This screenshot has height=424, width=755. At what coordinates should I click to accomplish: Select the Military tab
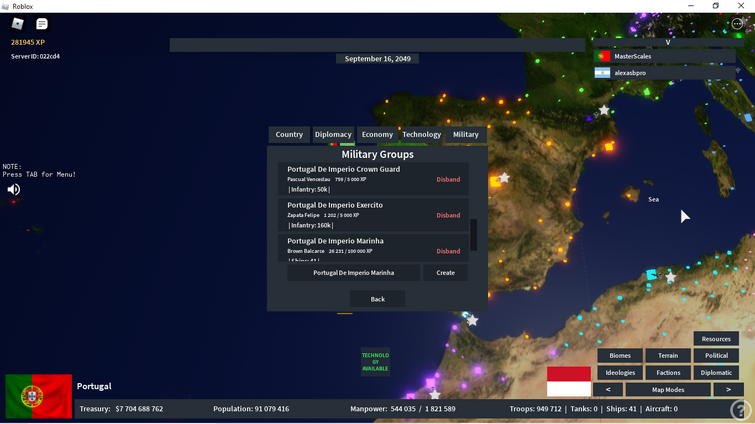point(466,134)
